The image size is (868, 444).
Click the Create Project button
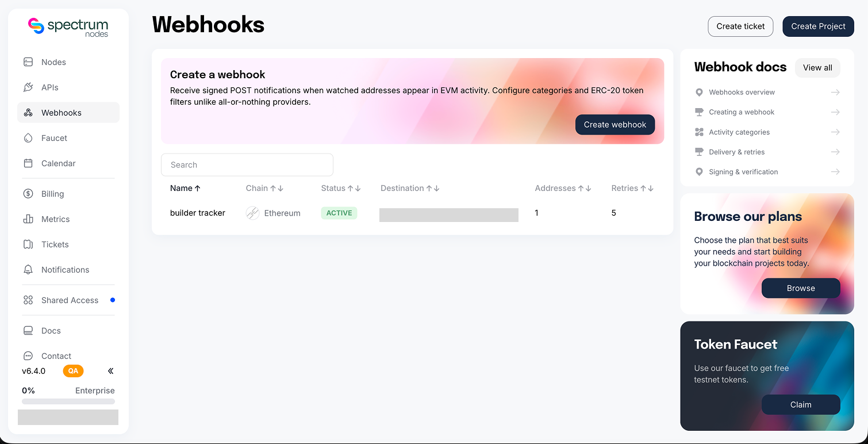[818, 26]
